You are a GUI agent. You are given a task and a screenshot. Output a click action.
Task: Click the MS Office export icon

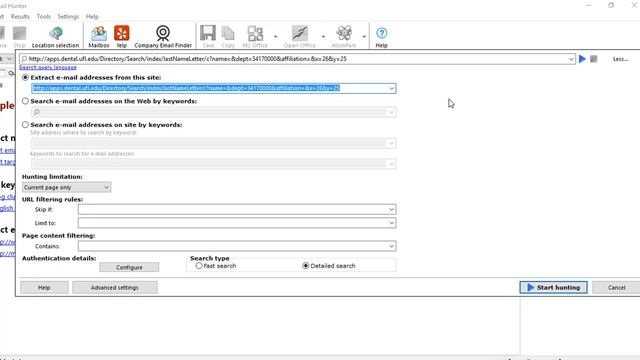pyautogui.click(x=255, y=37)
